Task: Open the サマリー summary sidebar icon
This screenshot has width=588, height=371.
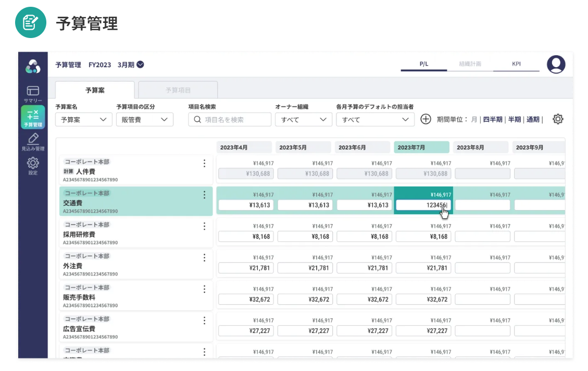Action: 33,93
